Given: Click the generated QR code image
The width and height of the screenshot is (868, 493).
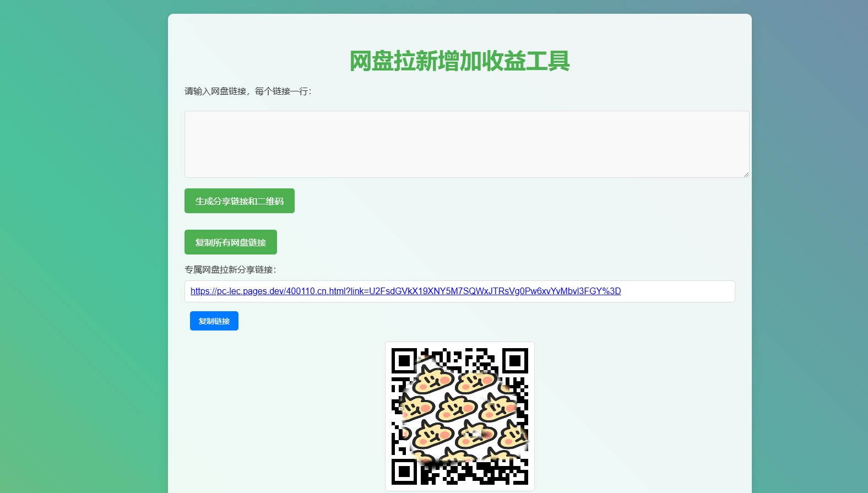Looking at the screenshot, I should tap(460, 416).
